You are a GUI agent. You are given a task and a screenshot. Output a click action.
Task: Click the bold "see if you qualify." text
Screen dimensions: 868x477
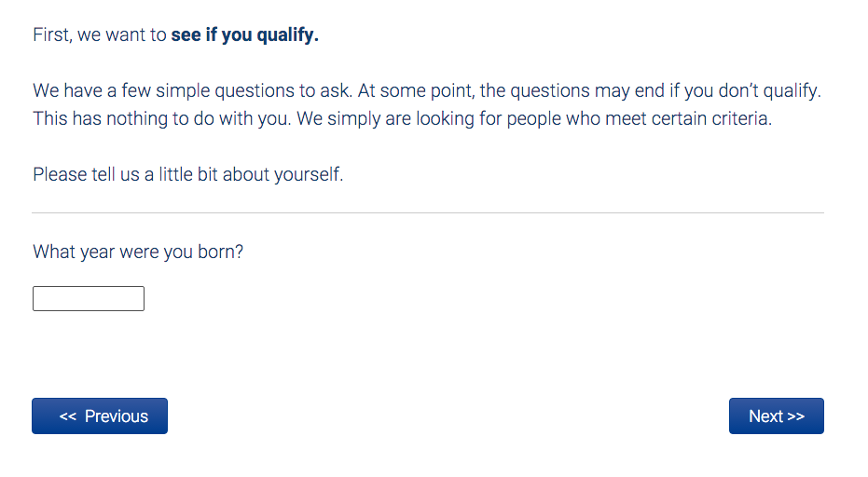click(x=244, y=35)
